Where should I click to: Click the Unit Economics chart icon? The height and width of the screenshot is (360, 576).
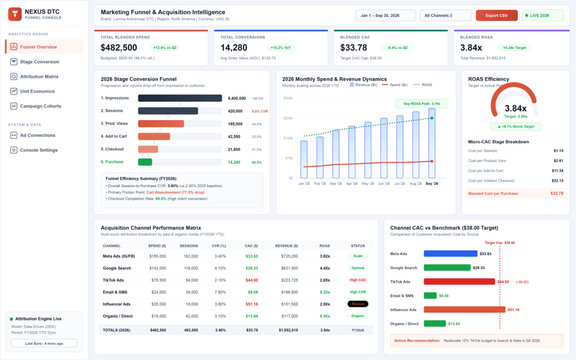click(14, 91)
